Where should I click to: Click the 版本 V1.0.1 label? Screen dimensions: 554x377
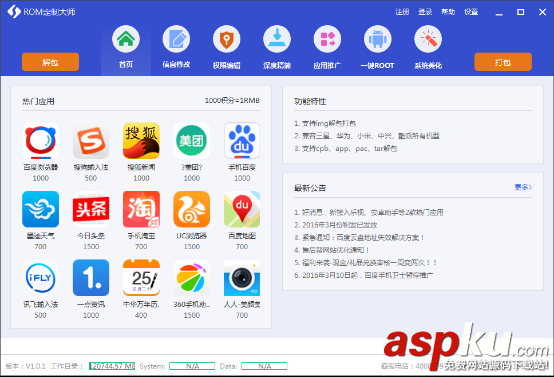coord(25,366)
